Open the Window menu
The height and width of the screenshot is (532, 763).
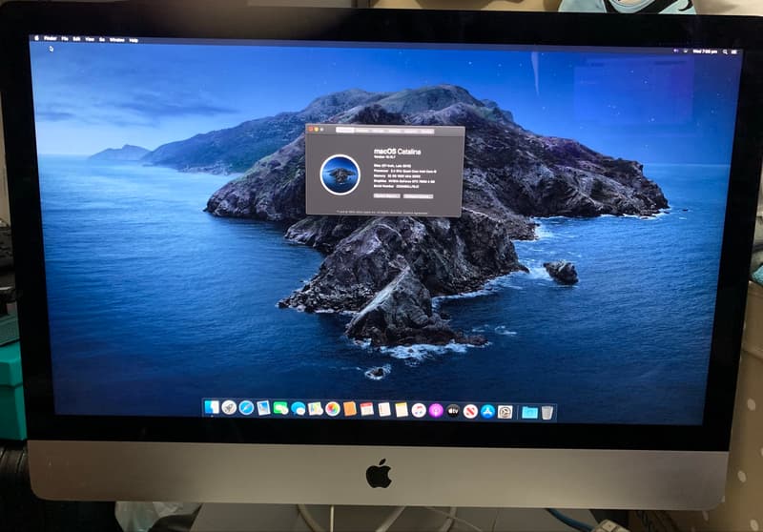pos(116,39)
